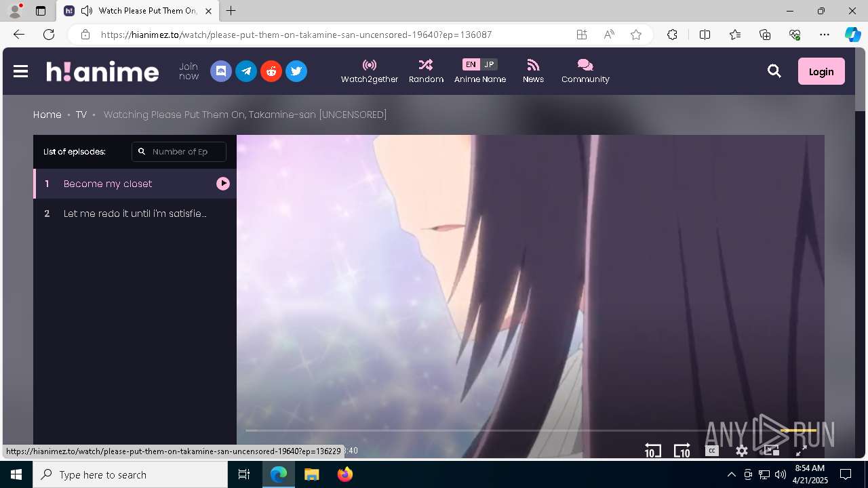This screenshot has height=488, width=868.
Task: Open Firefox from taskbar
Action: pos(345,474)
